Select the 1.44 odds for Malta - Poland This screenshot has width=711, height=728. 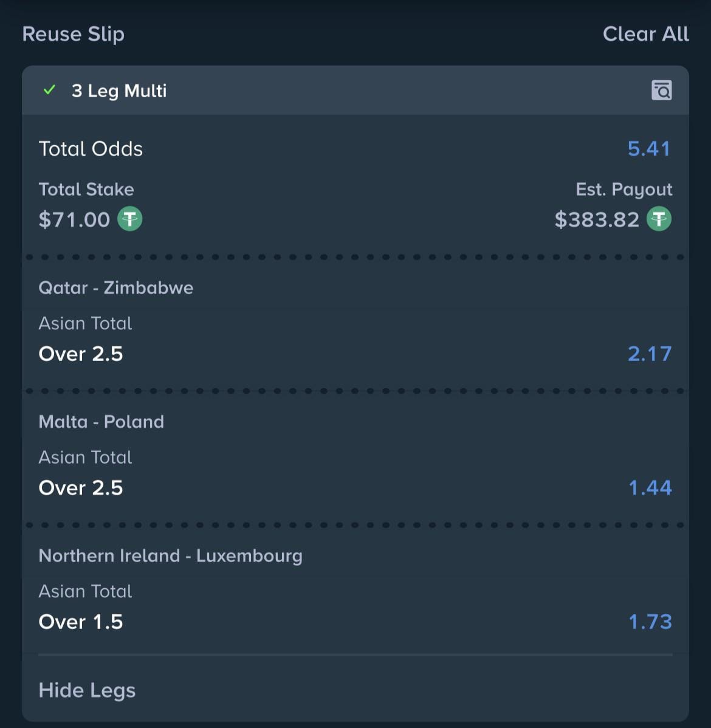[x=650, y=487]
